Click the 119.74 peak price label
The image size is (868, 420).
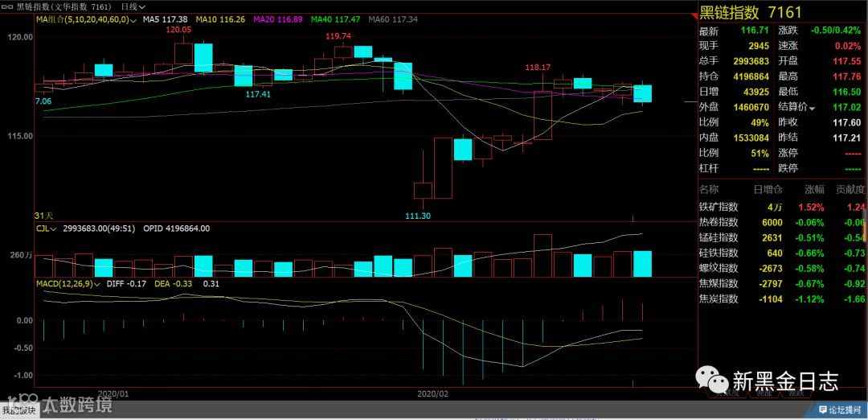[338, 36]
